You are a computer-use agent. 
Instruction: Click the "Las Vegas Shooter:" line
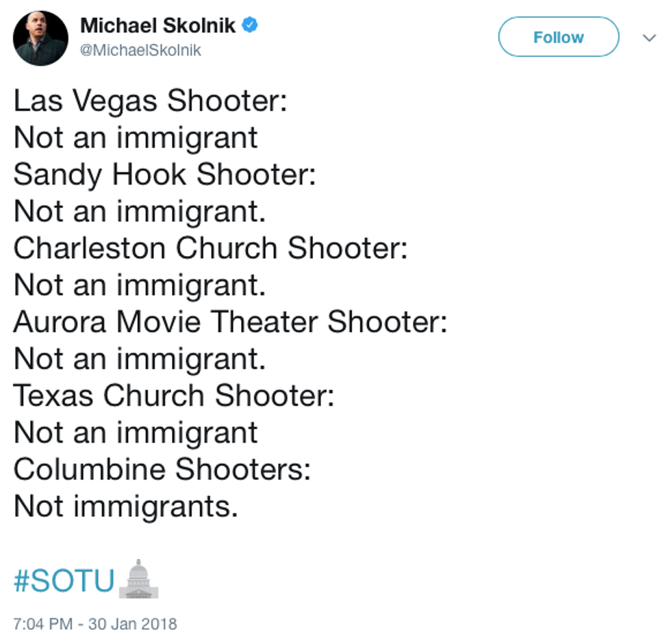(x=150, y=101)
